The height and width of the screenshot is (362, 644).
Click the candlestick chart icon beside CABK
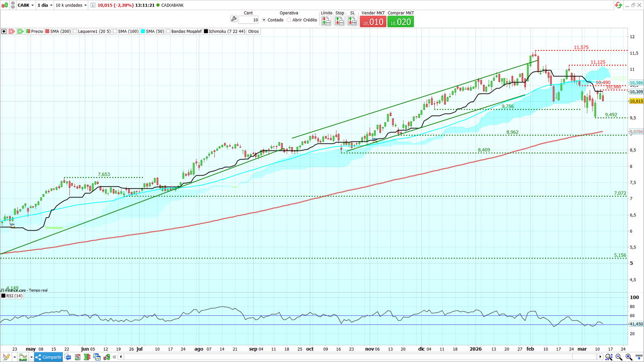click(5, 5)
